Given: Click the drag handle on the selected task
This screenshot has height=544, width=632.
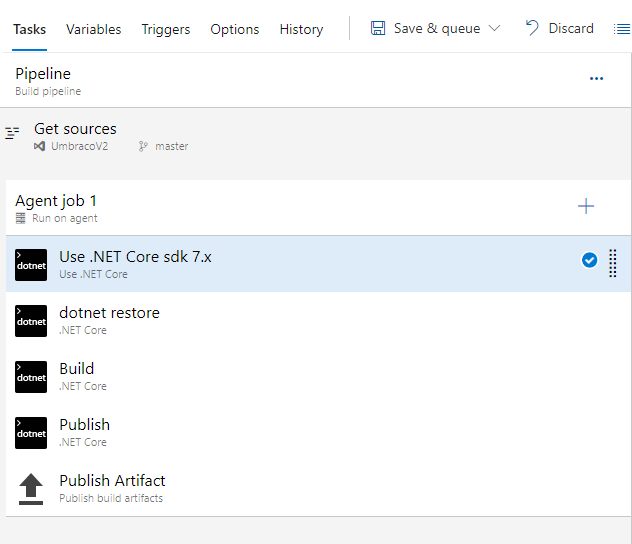Looking at the screenshot, I should click(613, 262).
